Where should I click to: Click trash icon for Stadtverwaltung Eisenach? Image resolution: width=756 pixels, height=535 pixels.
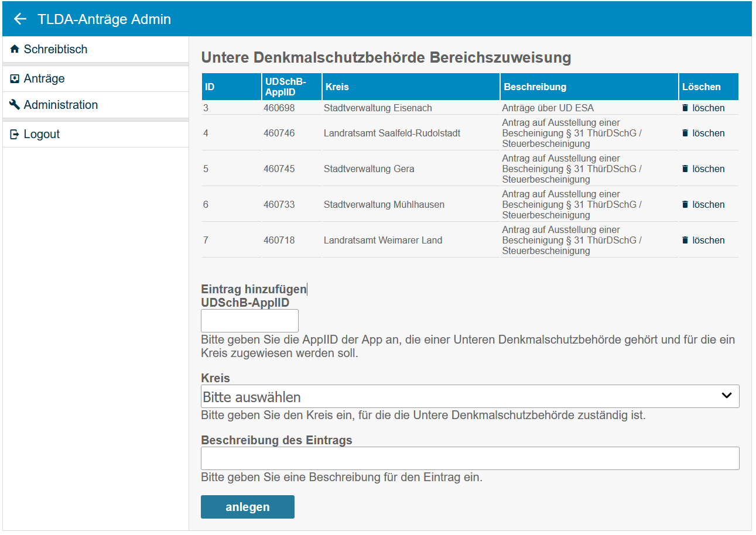tap(685, 108)
